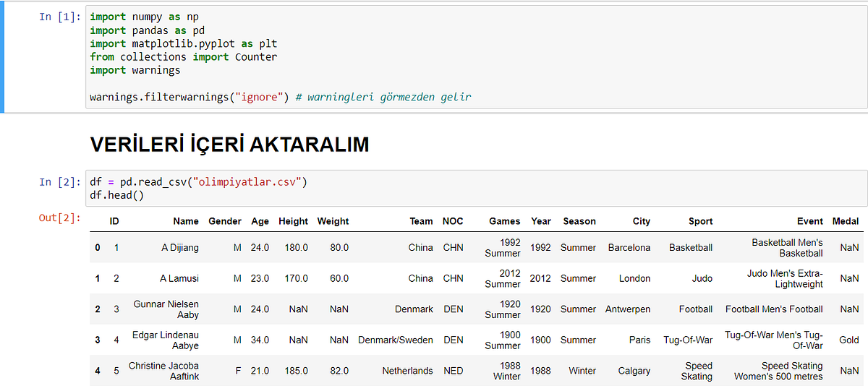
Task: Click the Netherlands team cell
Action: point(408,371)
